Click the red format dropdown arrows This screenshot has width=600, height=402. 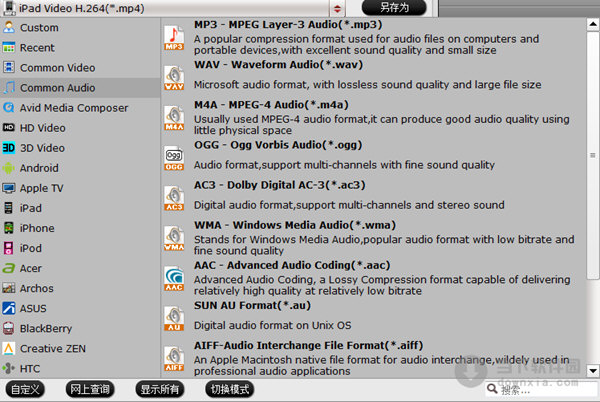[337, 8]
